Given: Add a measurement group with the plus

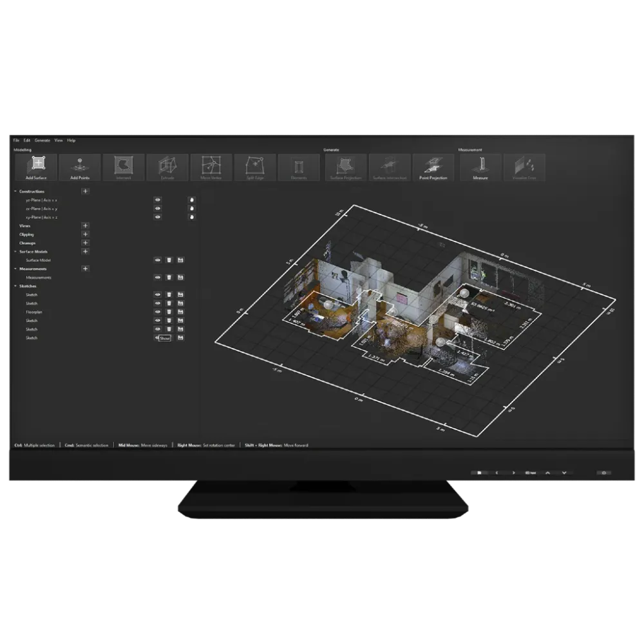Looking at the screenshot, I should tap(86, 269).
